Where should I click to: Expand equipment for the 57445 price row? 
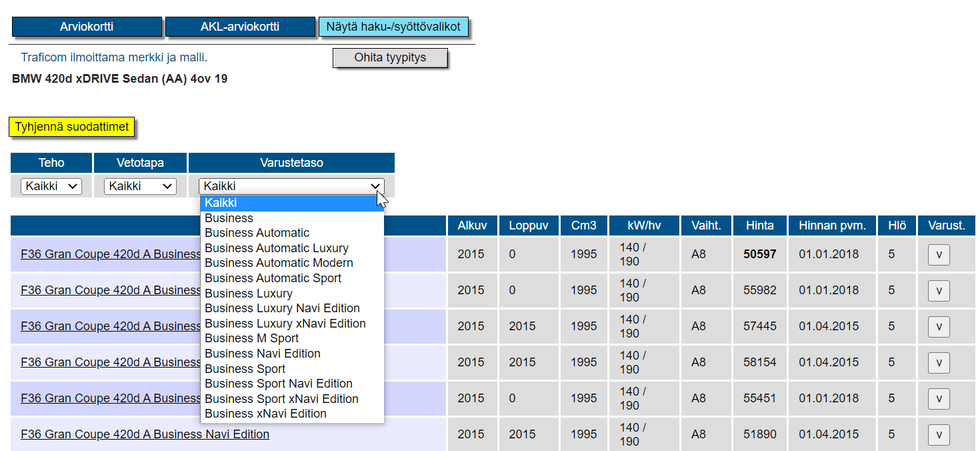939,326
